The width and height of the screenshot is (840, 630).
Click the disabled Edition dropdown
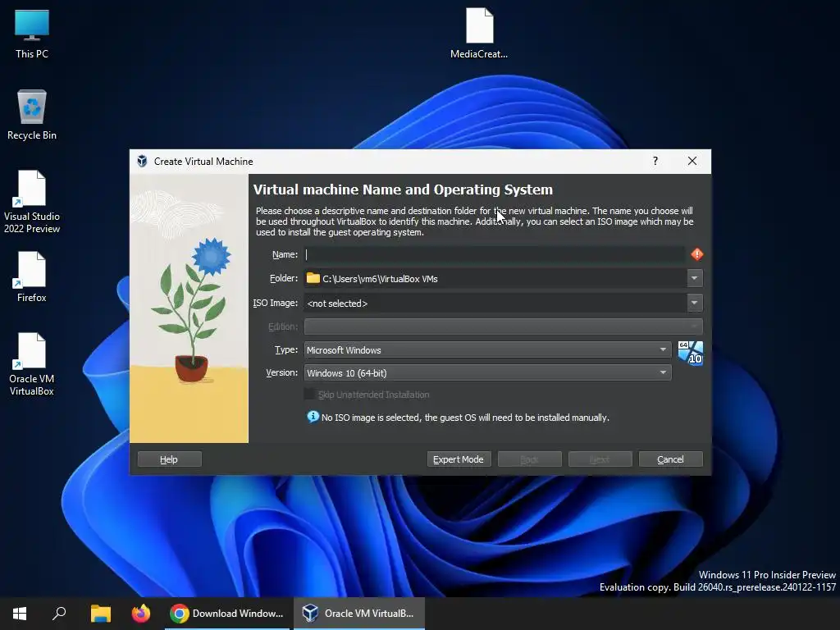click(503, 326)
